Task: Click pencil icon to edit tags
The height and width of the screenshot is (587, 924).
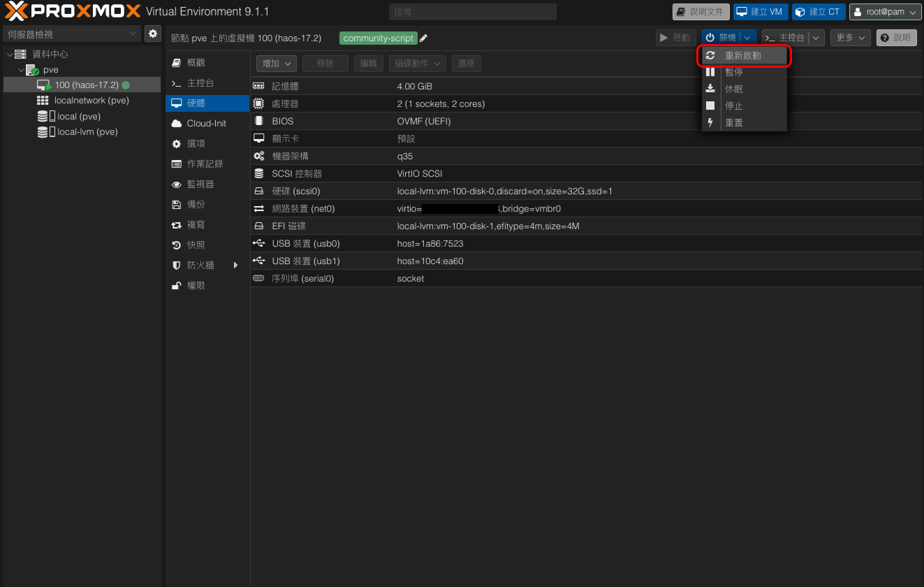Action: coord(423,38)
